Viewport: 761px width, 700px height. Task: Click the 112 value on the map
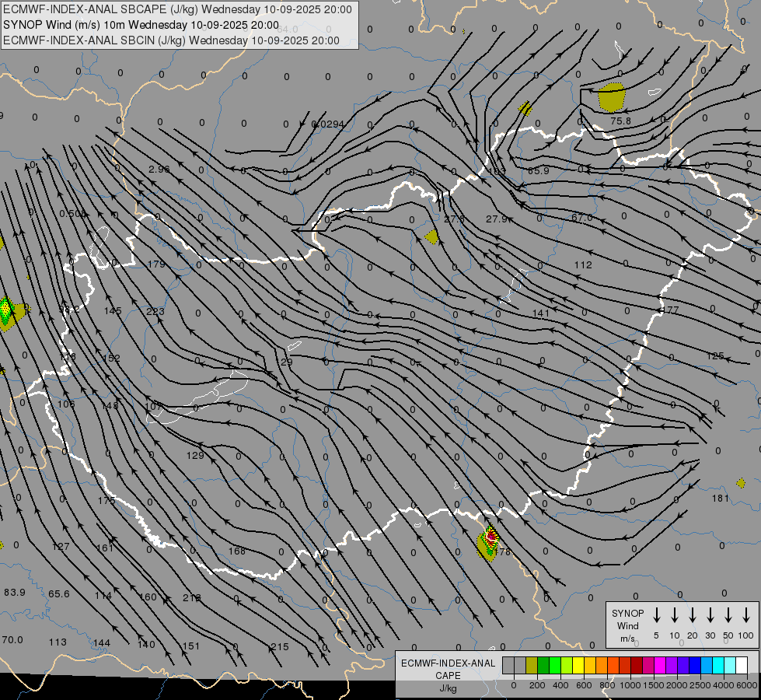click(583, 264)
